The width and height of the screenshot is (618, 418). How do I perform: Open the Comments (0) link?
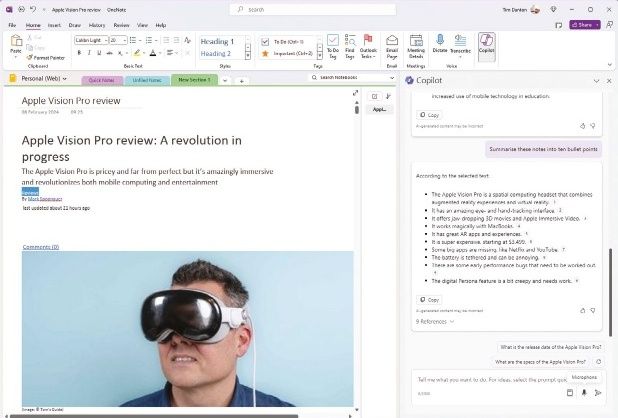[x=41, y=247]
